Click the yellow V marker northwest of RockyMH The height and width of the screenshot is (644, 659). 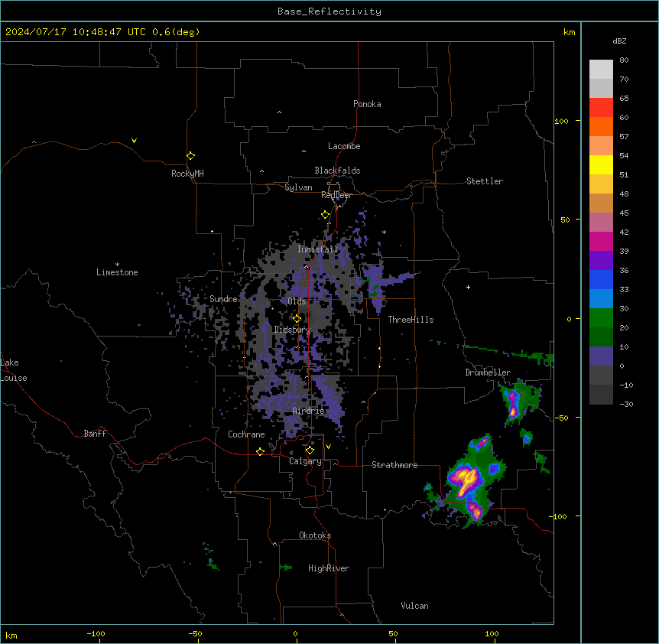click(134, 141)
